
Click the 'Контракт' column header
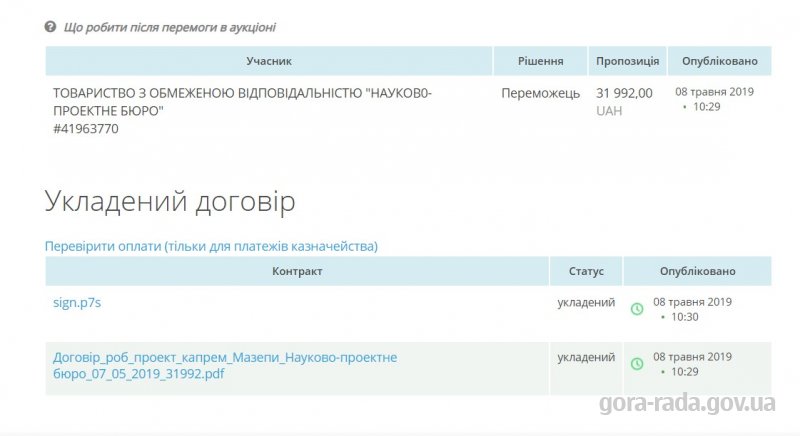point(297,271)
